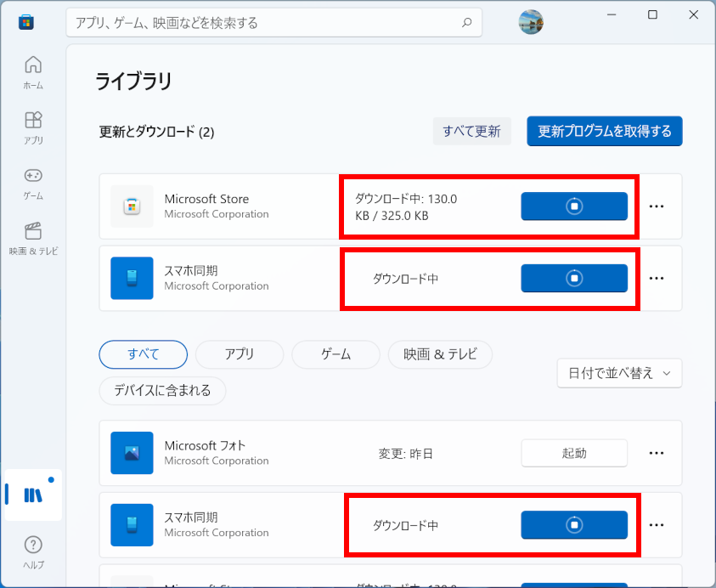This screenshot has width=716, height=588.
Task: Click the search magnifier icon
Action: click(x=466, y=22)
